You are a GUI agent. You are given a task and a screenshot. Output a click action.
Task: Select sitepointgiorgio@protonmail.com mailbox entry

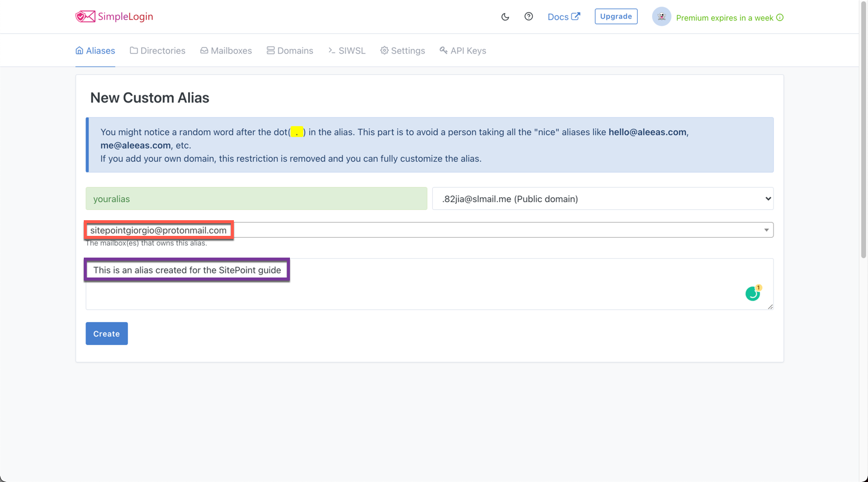point(159,230)
